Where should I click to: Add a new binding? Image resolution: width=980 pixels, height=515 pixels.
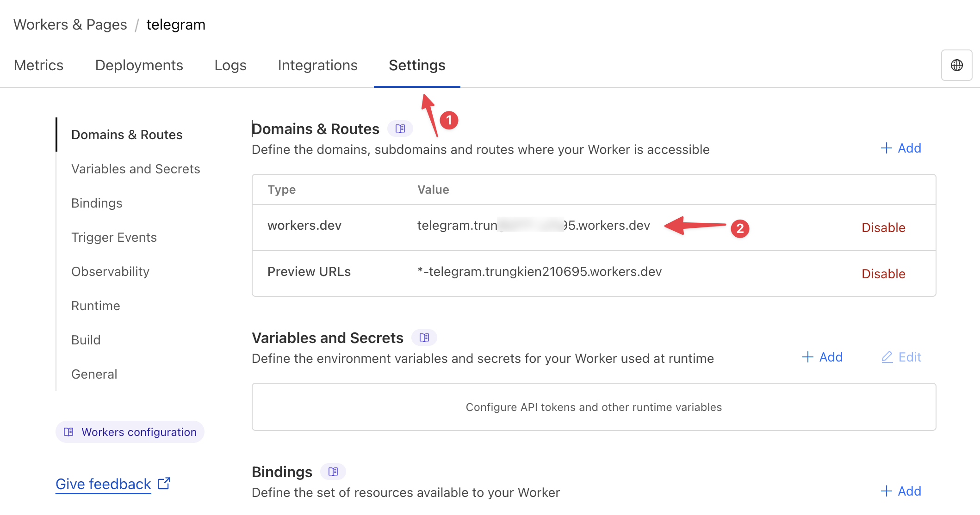pyautogui.click(x=901, y=491)
